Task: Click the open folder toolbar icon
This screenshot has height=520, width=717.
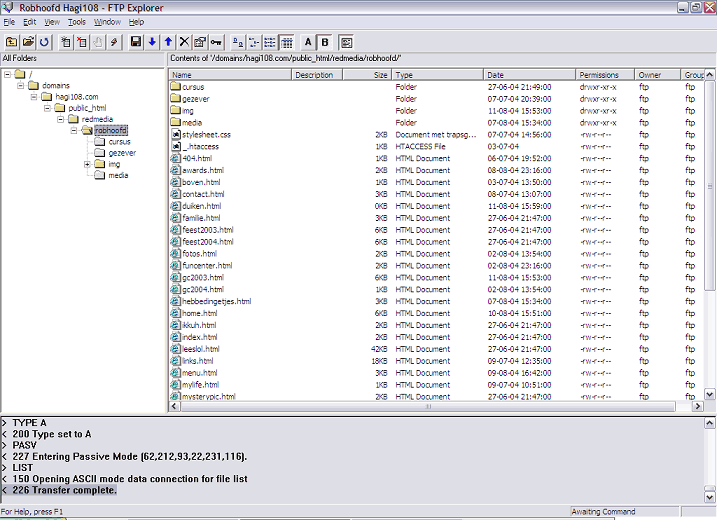Action: [28, 43]
